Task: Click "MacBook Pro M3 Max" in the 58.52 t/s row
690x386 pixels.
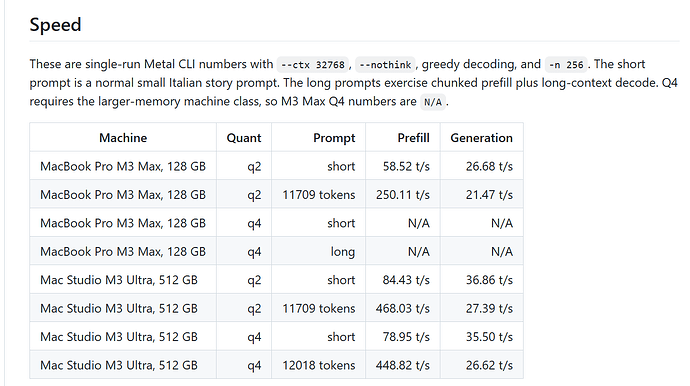Action: point(101,166)
